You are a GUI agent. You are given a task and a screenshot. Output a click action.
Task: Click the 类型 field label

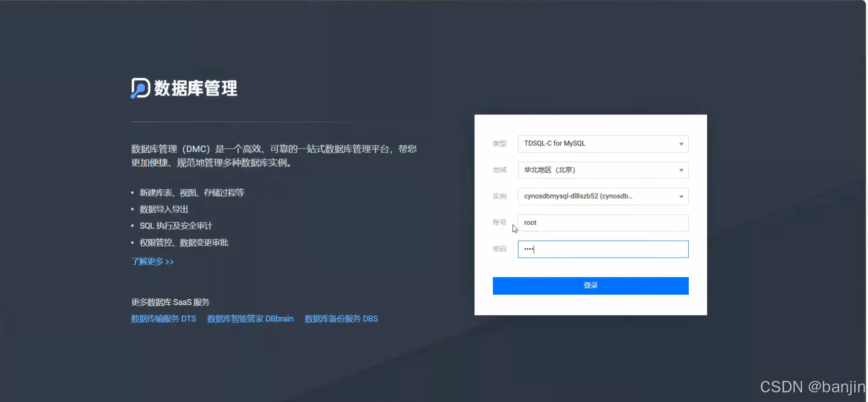500,144
